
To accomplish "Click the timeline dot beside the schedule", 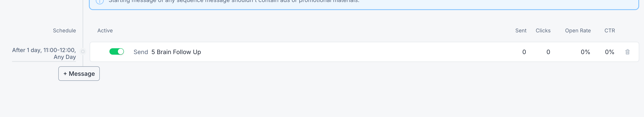I will coord(83,51).
